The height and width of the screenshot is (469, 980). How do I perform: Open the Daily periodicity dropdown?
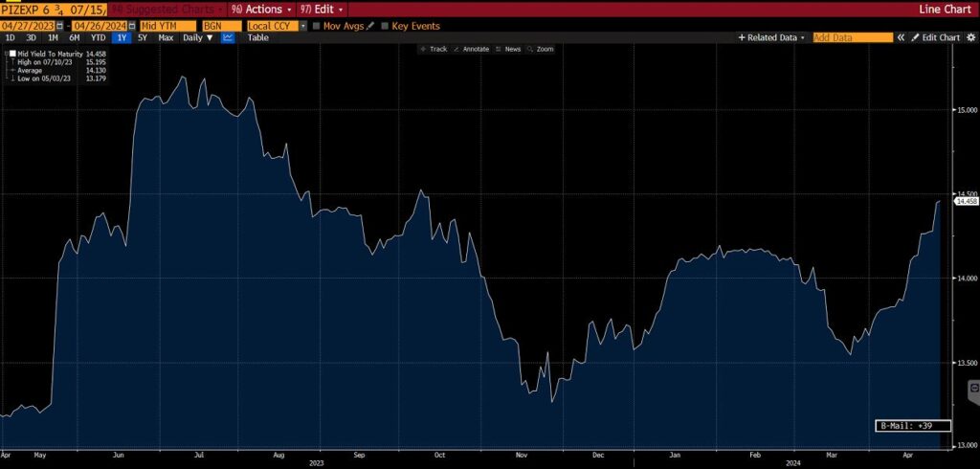198,37
